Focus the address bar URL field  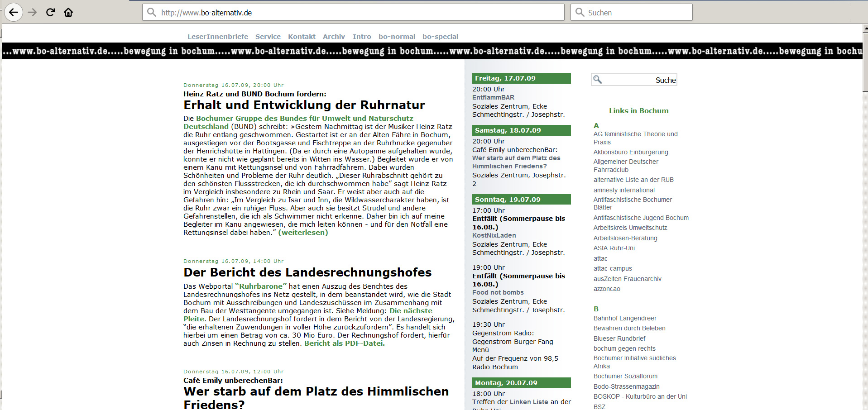pos(358,13)
